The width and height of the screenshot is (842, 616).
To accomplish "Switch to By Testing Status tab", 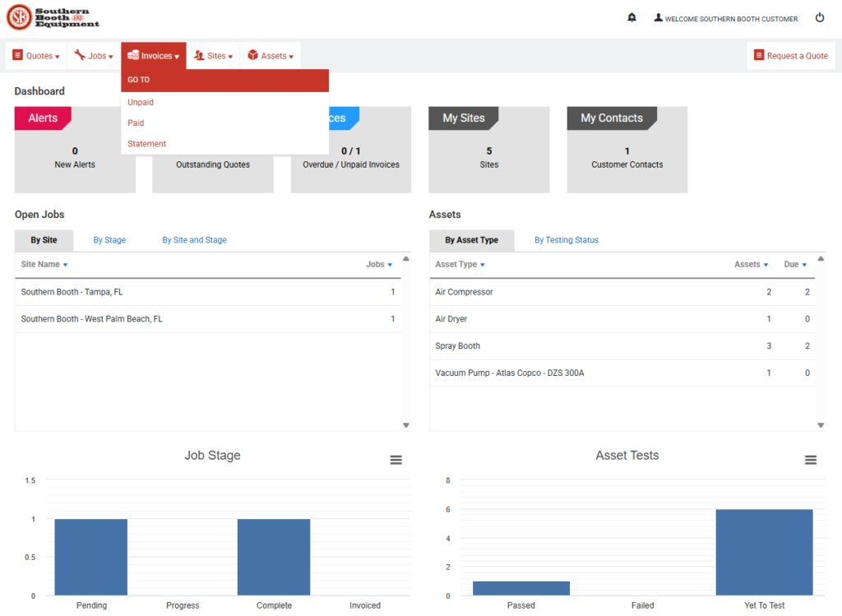I will pos(567,240).
